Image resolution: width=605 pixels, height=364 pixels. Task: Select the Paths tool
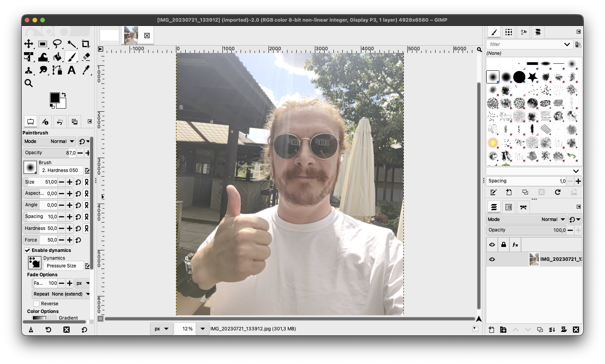57,70
